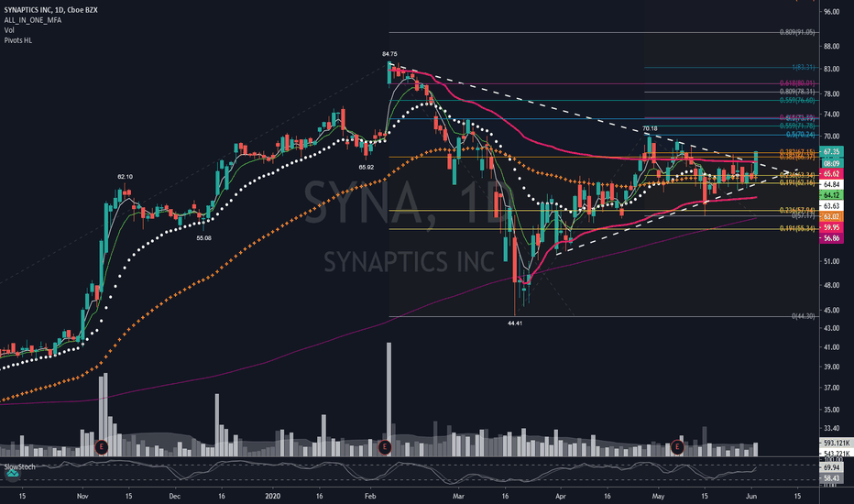Click the green 64.12 price label
The height and width of the screenshot is (504, 854).
pyautogui.click(x=831, y=195)
